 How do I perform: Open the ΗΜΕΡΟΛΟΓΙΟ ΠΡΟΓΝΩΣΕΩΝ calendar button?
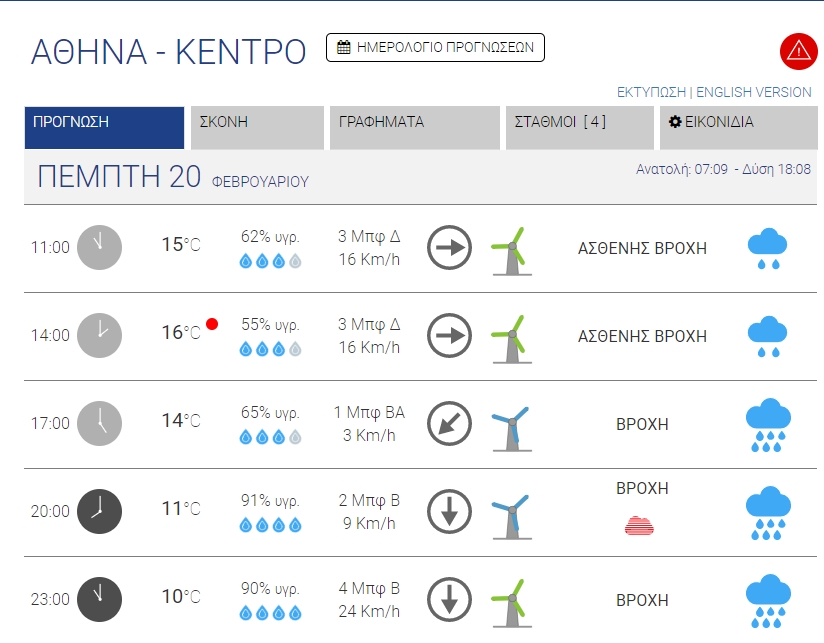435,47
